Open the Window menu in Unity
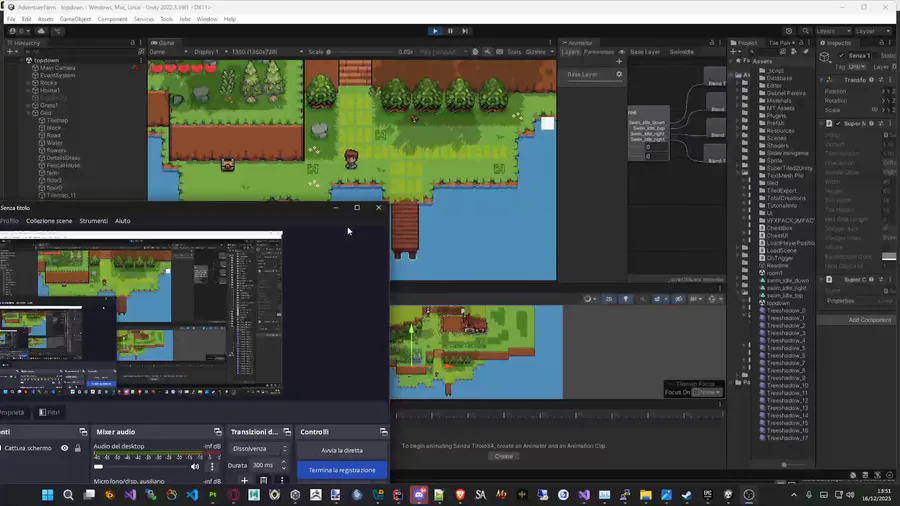Image resolution: width=900 pixels, height=506 pixels. point(207,19)
